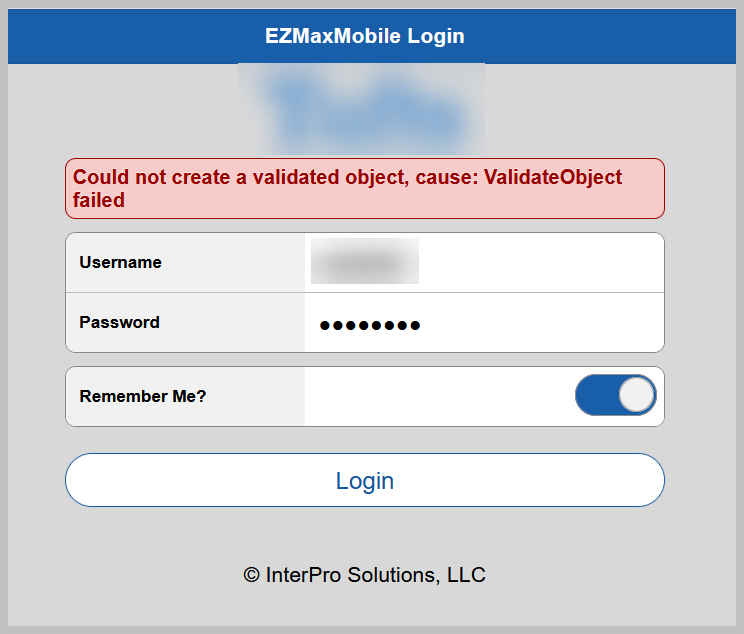
Task: Click the Remember Me? label
Action: 142,396
